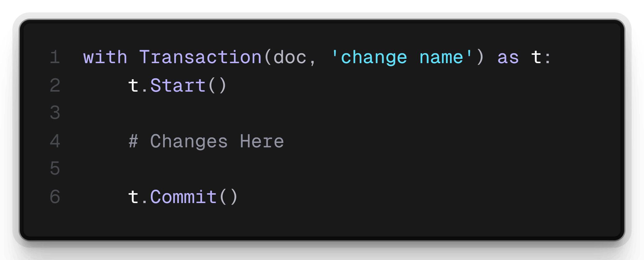
Task: Click the '# Changes Here' comment
Action: click(x=206, y=141)
